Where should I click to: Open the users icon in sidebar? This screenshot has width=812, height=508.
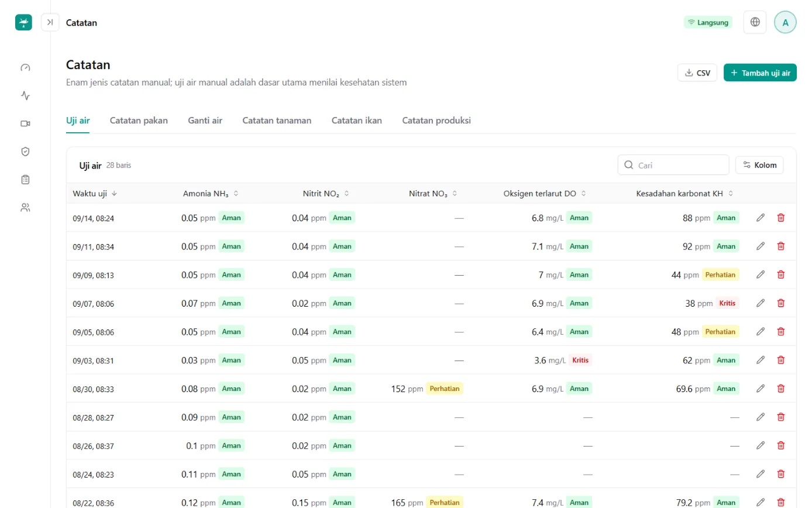(x=25, y=207)
